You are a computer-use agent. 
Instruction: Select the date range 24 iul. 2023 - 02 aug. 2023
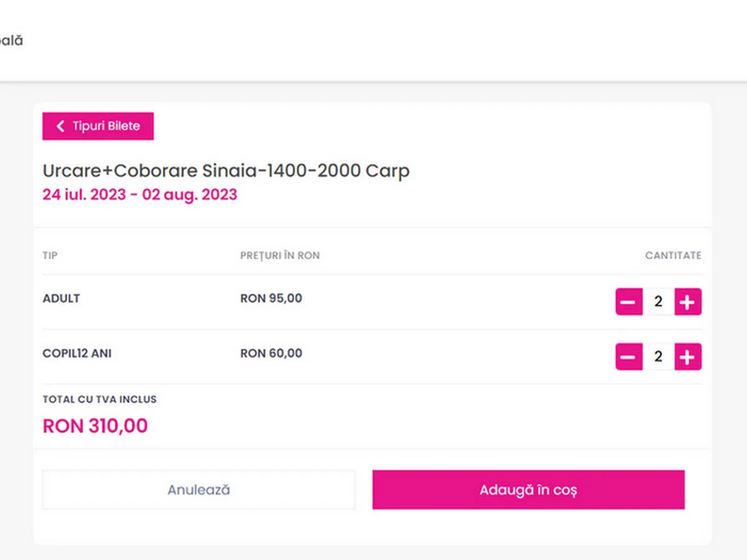pos(139,195)
